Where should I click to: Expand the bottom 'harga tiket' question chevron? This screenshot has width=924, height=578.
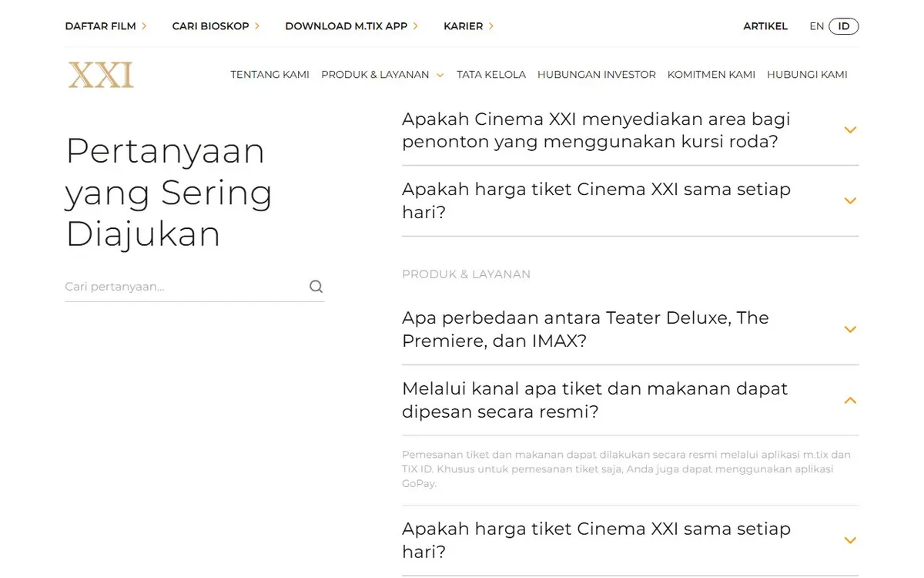point(850,540)
